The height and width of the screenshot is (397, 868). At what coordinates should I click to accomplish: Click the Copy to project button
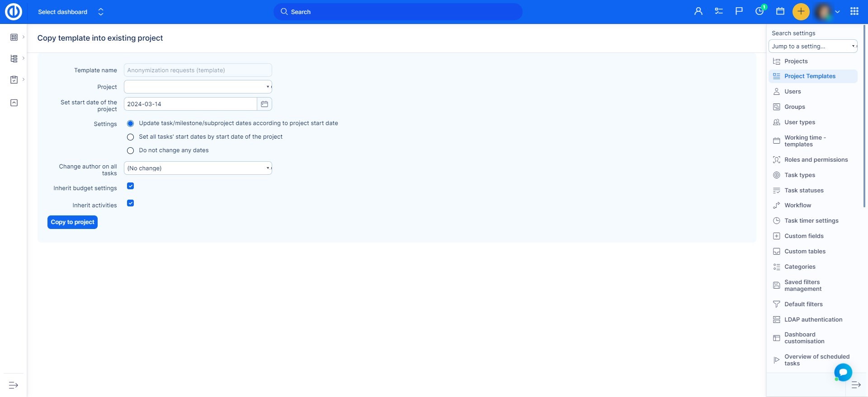coord(72,222)
